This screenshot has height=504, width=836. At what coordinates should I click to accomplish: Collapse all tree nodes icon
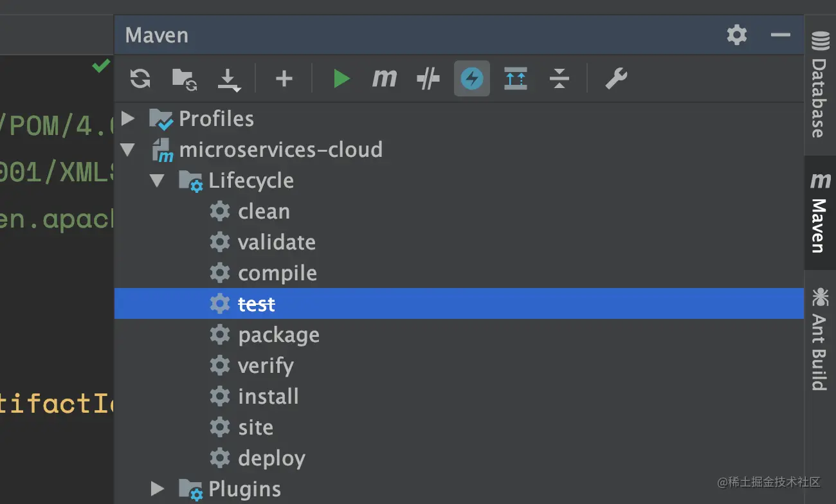click(559, 78)
